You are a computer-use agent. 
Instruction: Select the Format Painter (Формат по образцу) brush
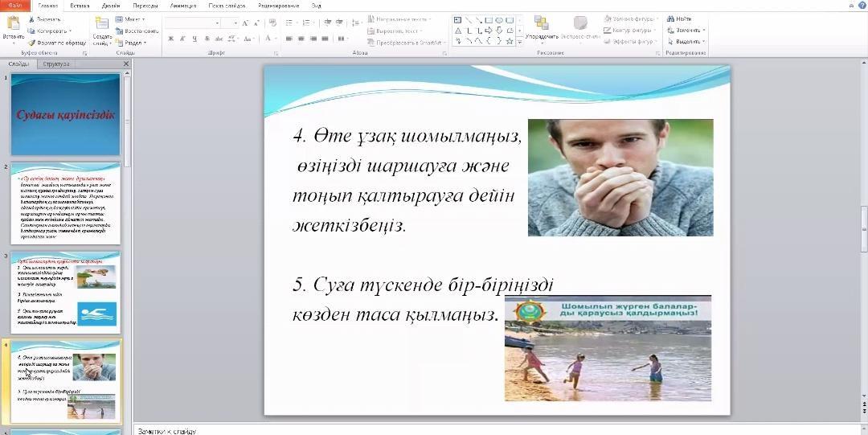click(x=31, y=43)
